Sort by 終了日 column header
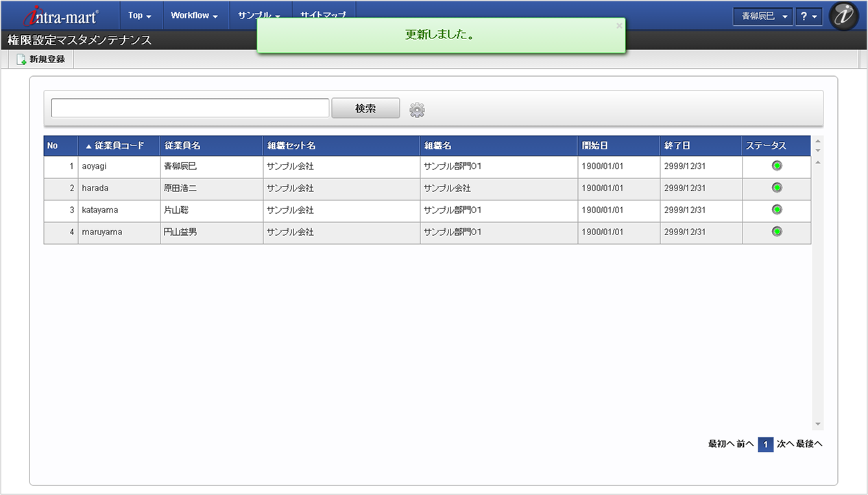The image size is (868, 495). (x=701, y=146)
